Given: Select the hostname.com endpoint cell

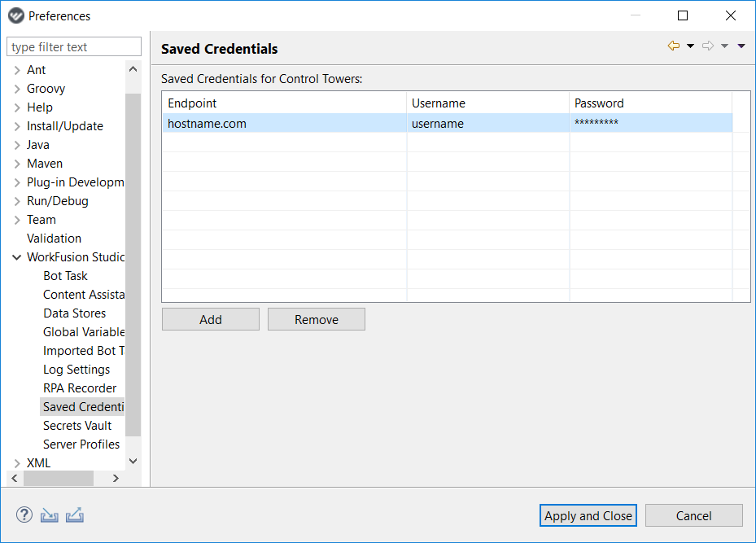Looking at the screenshot, I should 285,124.
